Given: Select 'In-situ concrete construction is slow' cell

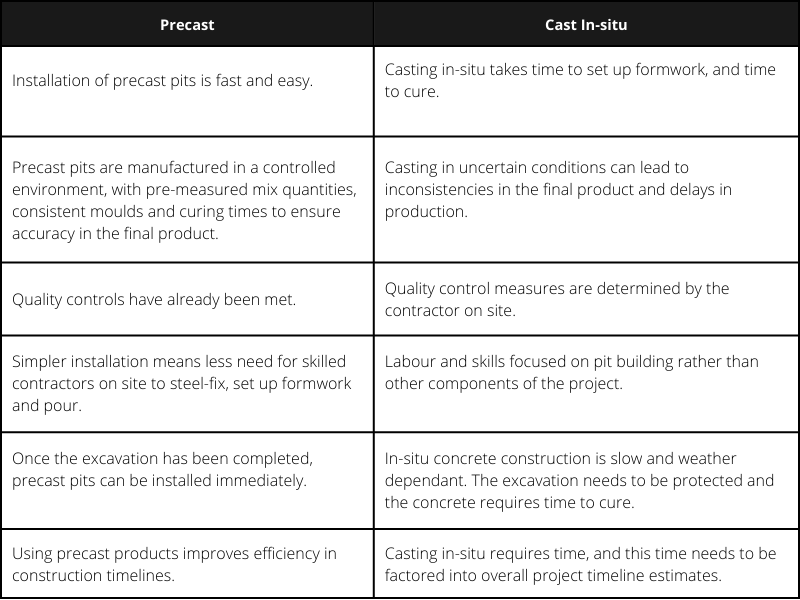Looking at the screenshot, I should pos(586,481).
